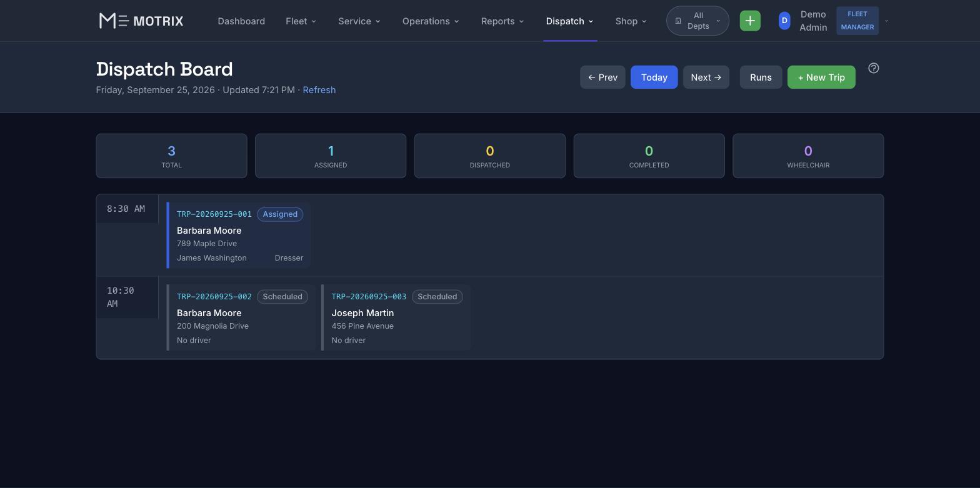Screen dimensions: 980x488
Task: Click the Demo Admin avatar circle
Action: [784, 21]
